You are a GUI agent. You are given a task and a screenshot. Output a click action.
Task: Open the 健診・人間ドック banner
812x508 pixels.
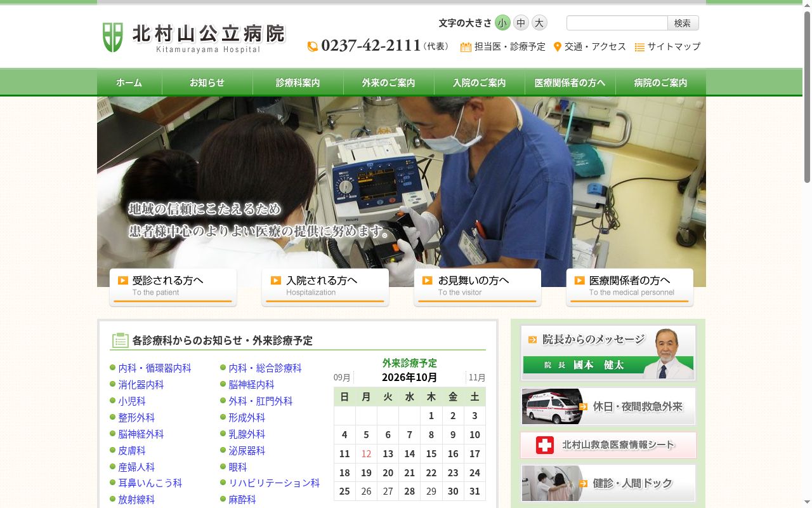(608, 483)
